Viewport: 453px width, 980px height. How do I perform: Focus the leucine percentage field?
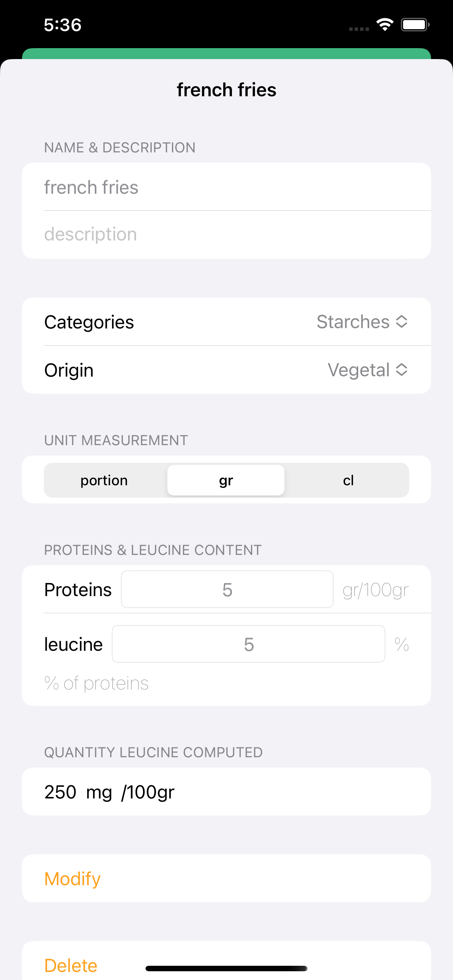click(x=249, y=644)
